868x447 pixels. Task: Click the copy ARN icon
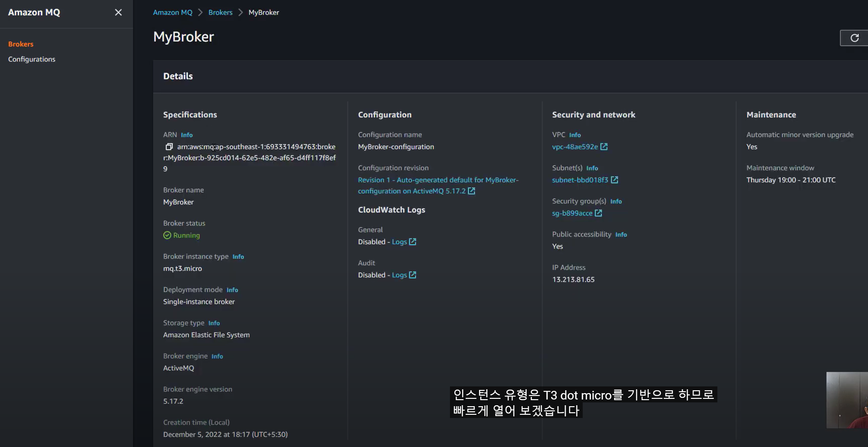click(169, 147)
